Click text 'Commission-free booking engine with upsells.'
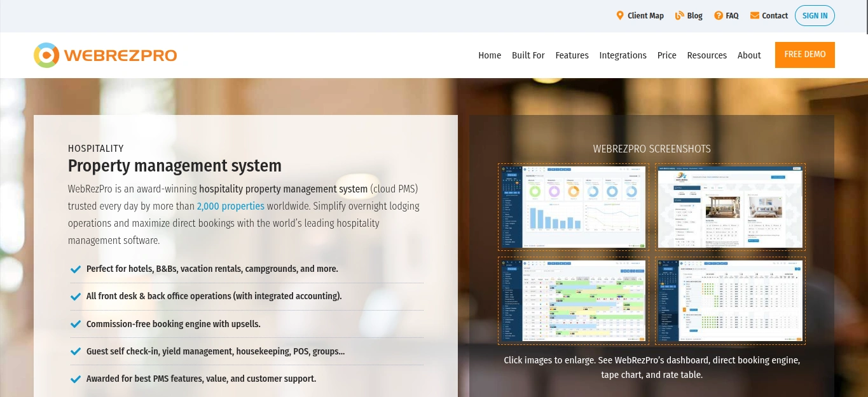The width and height of the screenshot is (868, 397). tap(174, 324)
